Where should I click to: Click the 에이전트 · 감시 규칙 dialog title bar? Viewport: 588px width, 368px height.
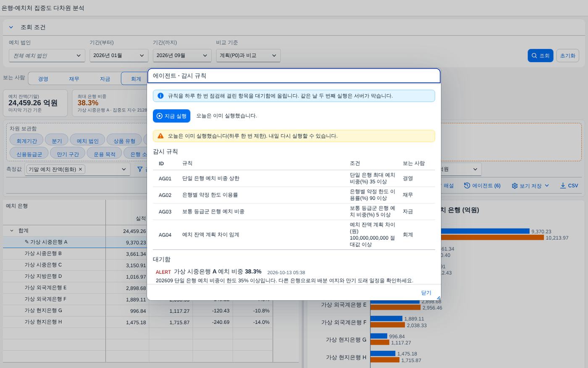click(x=294, y=76)
